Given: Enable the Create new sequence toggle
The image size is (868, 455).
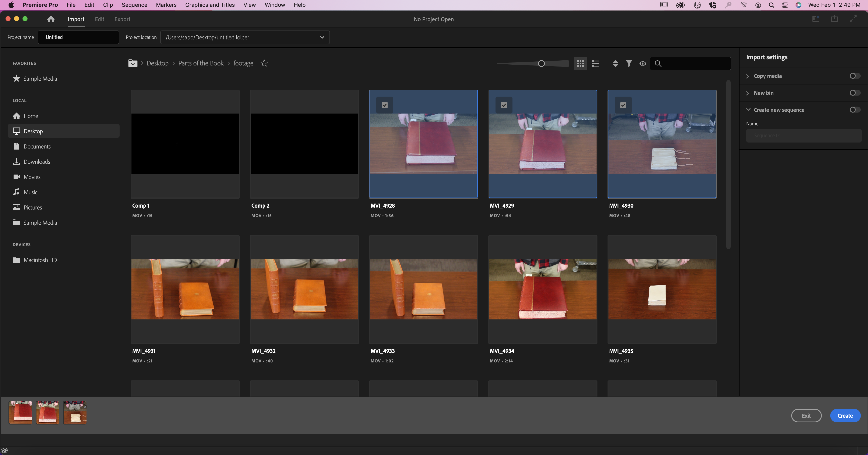Looking at the screenshot, I should tap(854, 109).
